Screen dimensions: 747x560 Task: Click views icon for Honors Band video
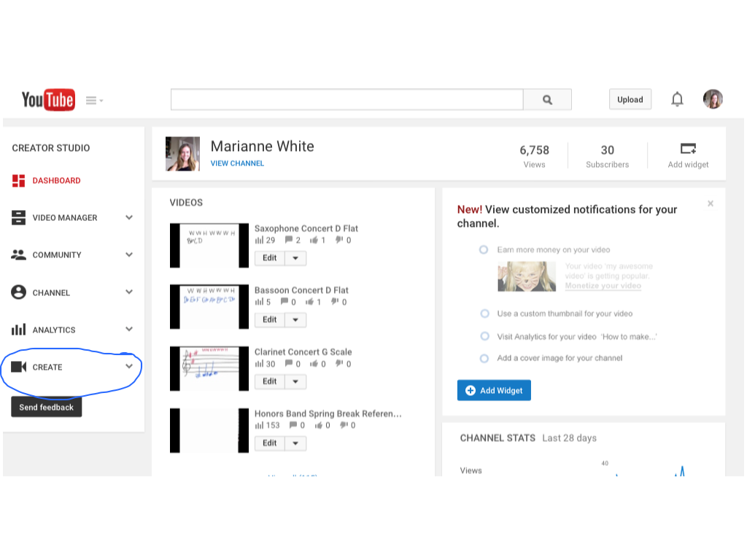tap(259, 425)
